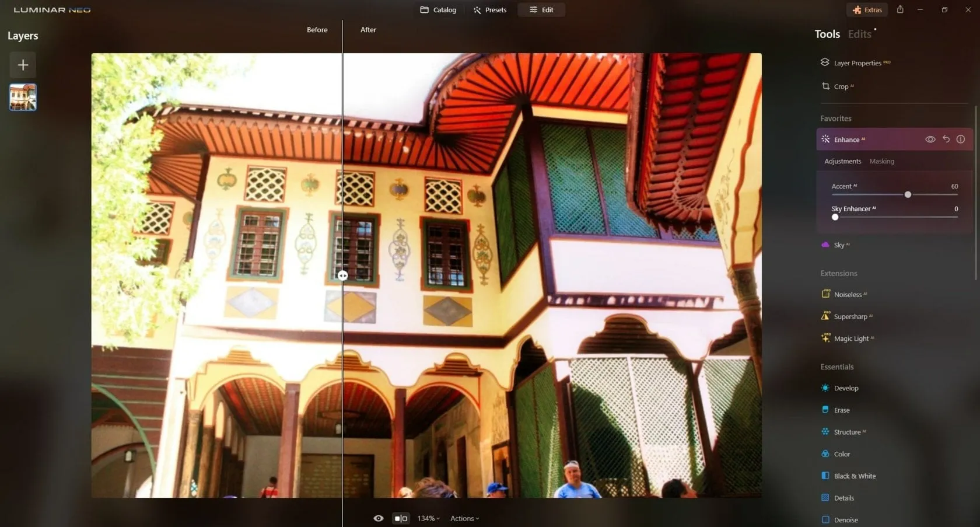Toggle before/after compare view button
Screen dimensions: 980x527
[x=401, y=518]
